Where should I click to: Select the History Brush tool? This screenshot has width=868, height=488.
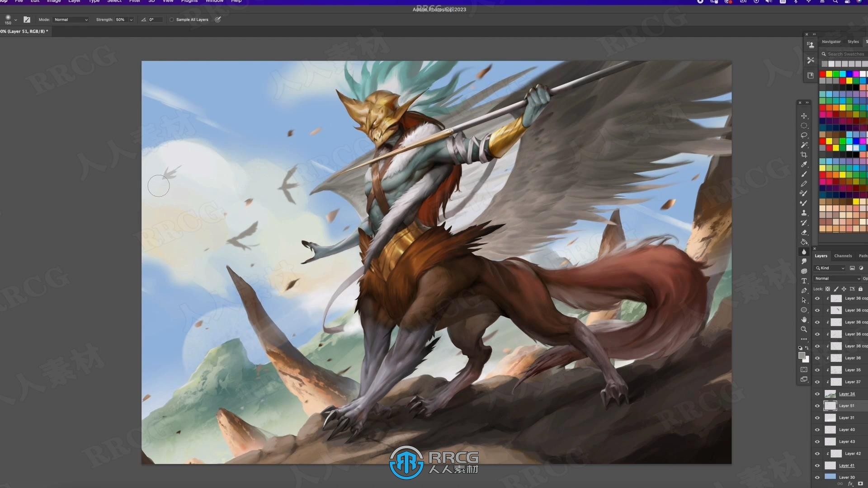tap(804, 222)
